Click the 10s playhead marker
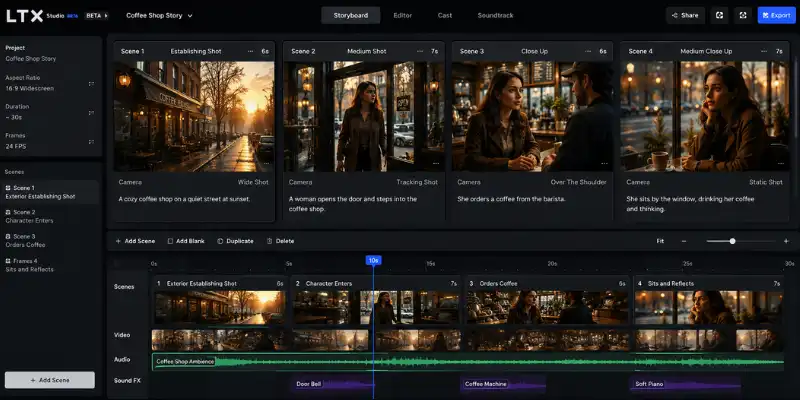 tap(373, 261)
